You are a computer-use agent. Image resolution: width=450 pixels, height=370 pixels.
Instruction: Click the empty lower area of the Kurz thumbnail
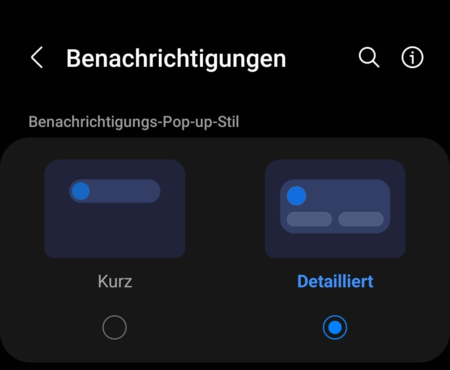(x=115, y=232)
